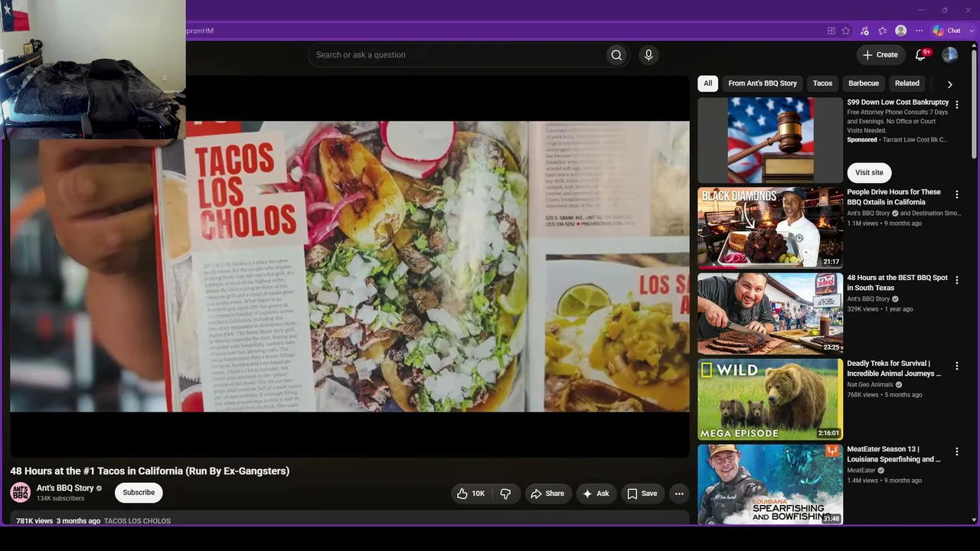This screenshot has height=551, width=980.
Task: Select the Related filter chip
Action: (x=907, y=83)
